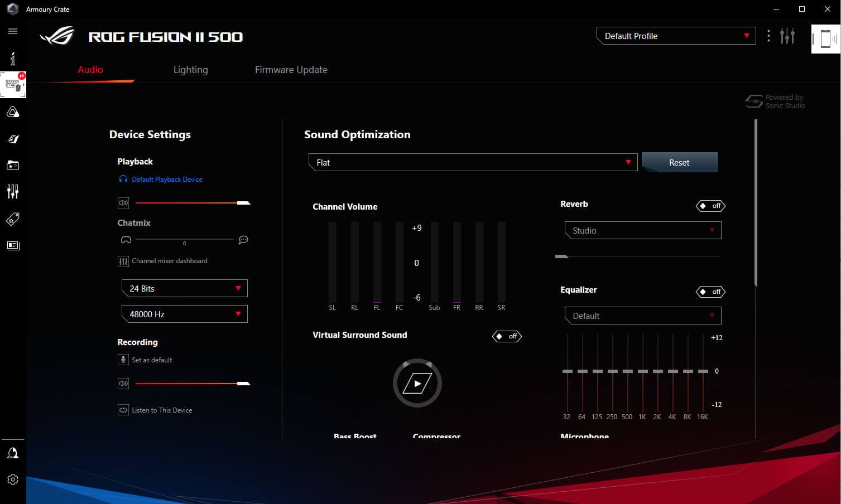The width and height of the screenshot is (841, 504).
Task: Switch to the Audio tab
Action: click(x=90, y=70)
